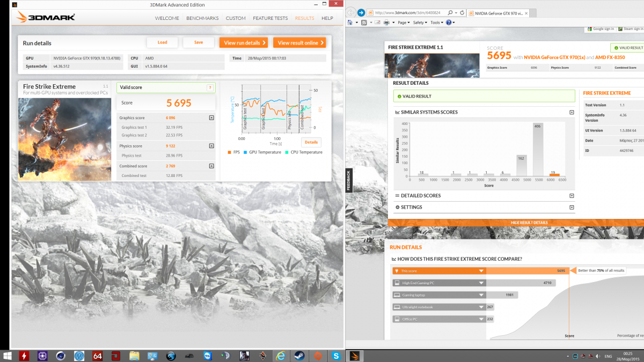Click the Fire Strike Extreme thumbnail in 3DMark
The height and width of the screenshot is (362, 644).
64,139
